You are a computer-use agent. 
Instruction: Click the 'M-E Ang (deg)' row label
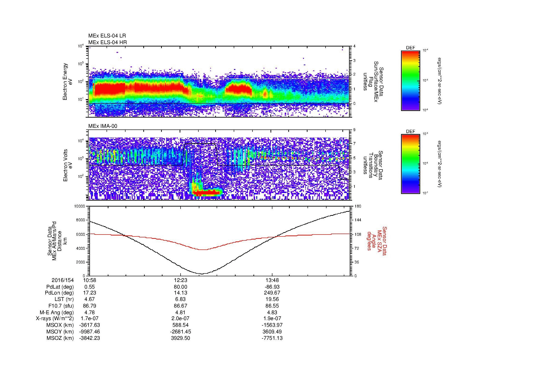56,312
